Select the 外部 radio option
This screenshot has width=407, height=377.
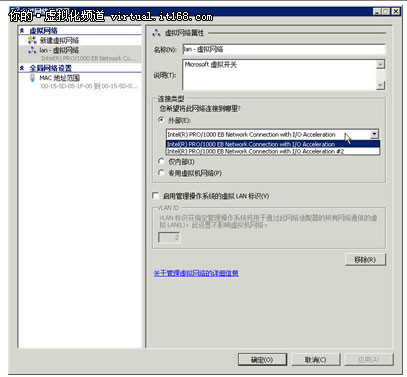161,120
